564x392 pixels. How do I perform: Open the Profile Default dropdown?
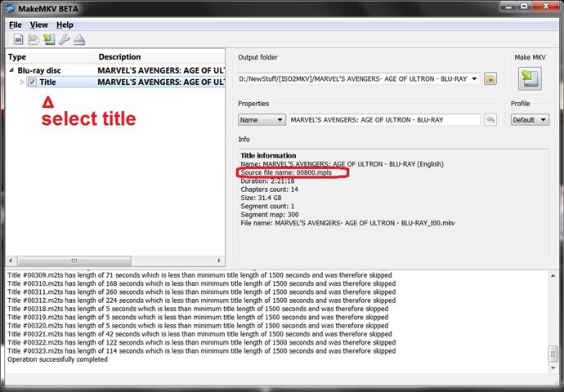point(530,120)
